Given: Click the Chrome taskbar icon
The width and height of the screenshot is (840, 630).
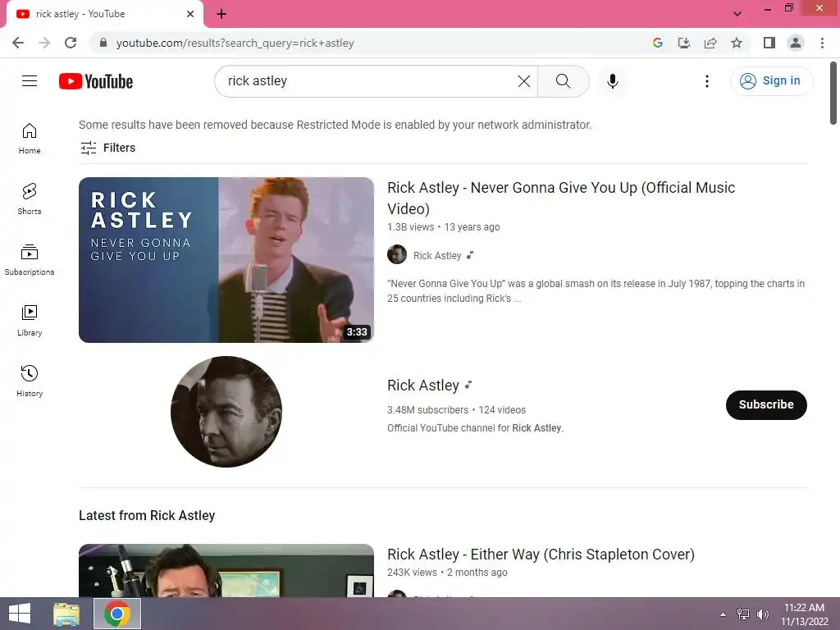Looking at the screenshot, I should tap(117, 614).
